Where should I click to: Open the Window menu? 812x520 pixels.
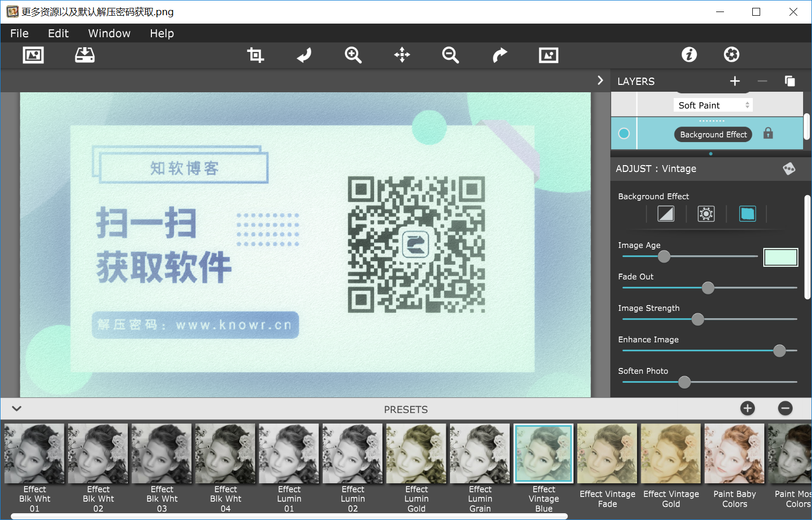coord(109,33)
